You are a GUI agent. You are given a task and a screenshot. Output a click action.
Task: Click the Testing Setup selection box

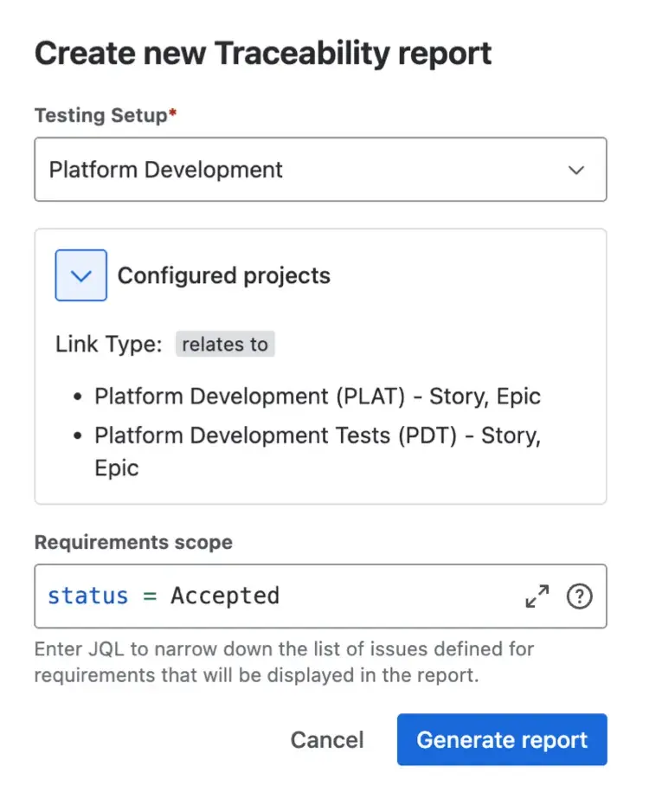pyautogui.click(x=320, y=170)
